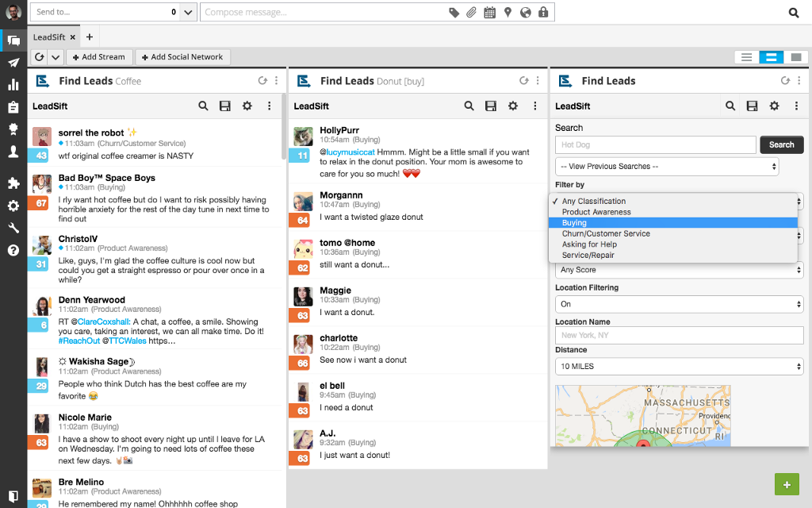Open Assignments clipboard icon in sidebar

point(13,107)
